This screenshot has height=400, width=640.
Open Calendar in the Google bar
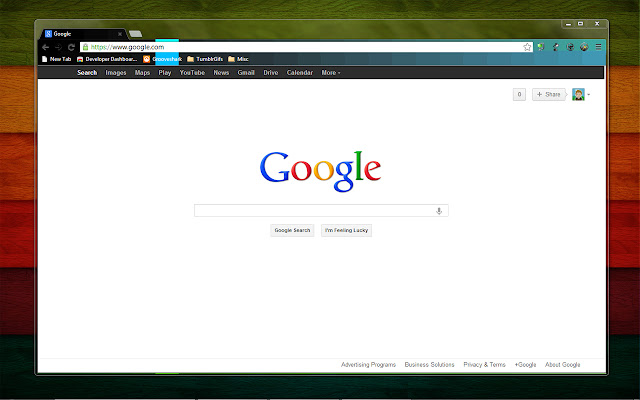300,73
